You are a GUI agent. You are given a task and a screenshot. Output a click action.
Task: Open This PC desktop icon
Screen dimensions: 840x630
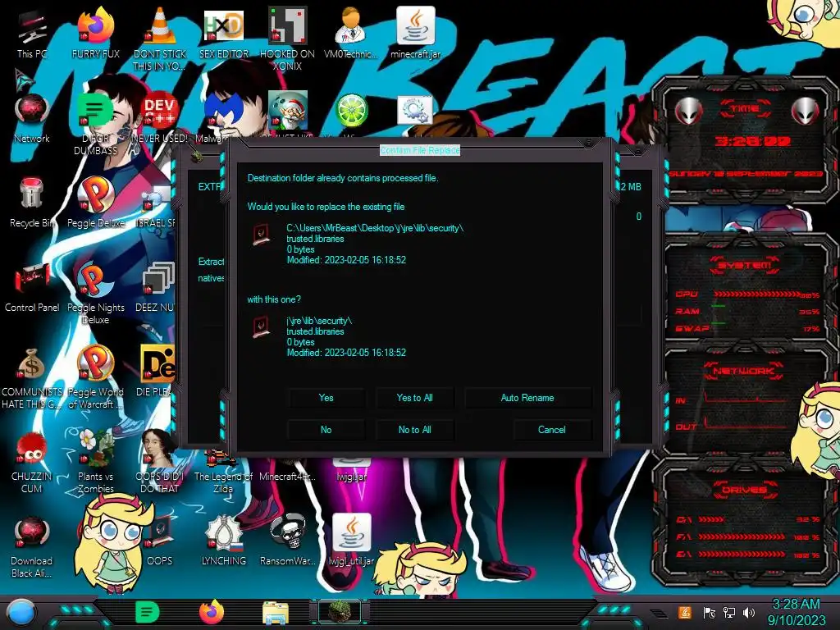[x=32, y=34]
